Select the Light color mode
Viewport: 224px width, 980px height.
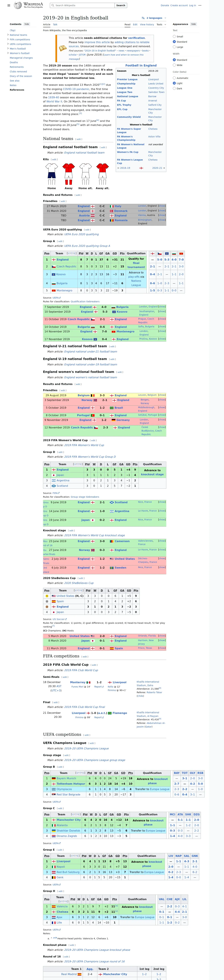(174, 83)
